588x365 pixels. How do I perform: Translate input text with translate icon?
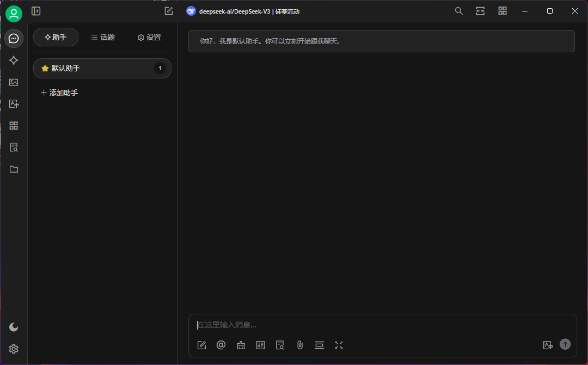548,345
